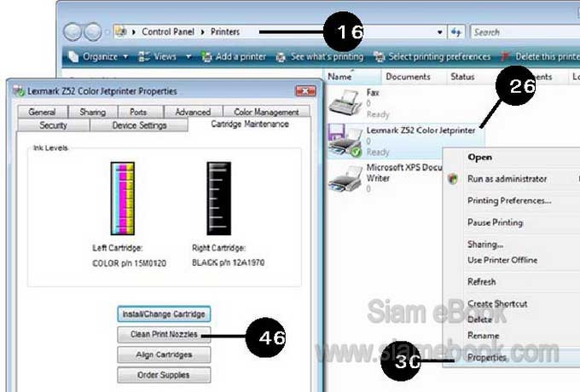Choose Properties in the context menu
The height and width of the screenshot is (392, 580).
[x=487, y=357]
